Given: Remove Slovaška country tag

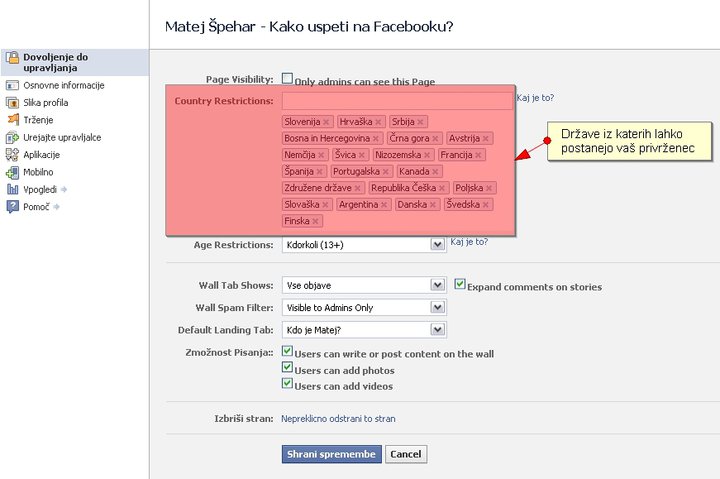Looking at the screenshot, I should pos(325,205).
